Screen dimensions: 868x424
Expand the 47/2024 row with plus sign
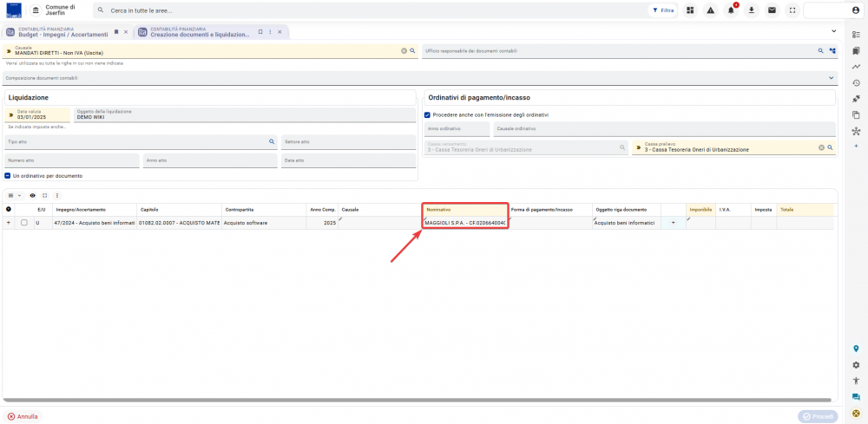(x=9, y=223)
